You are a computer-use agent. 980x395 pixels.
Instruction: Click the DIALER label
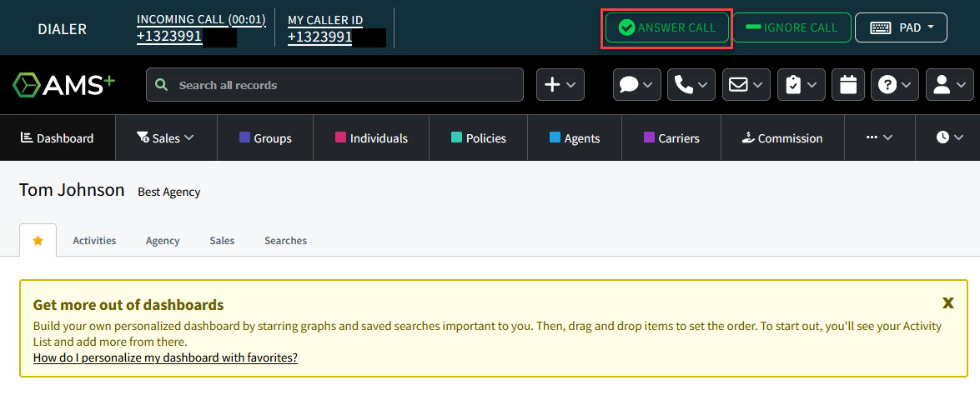coord(62,28)
